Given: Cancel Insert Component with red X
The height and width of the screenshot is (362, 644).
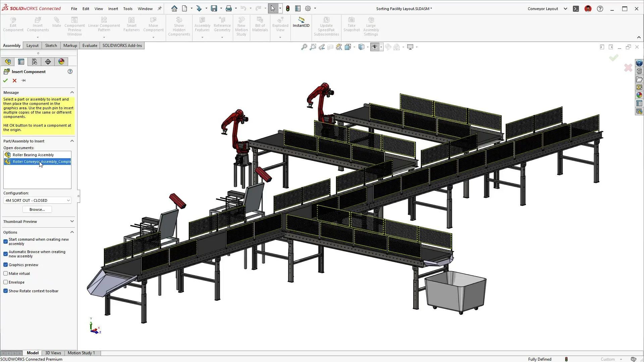Looking at the screenshot, I should [x=14, y=80].
